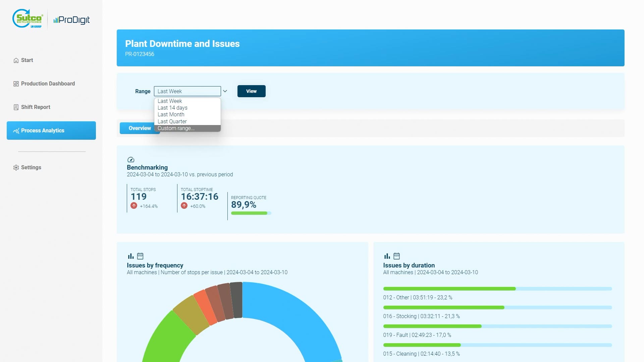The width and height of the screenshot is (644, 362).
Task: Click the orange donut chart segment
Action: click(x=206, y=307)
